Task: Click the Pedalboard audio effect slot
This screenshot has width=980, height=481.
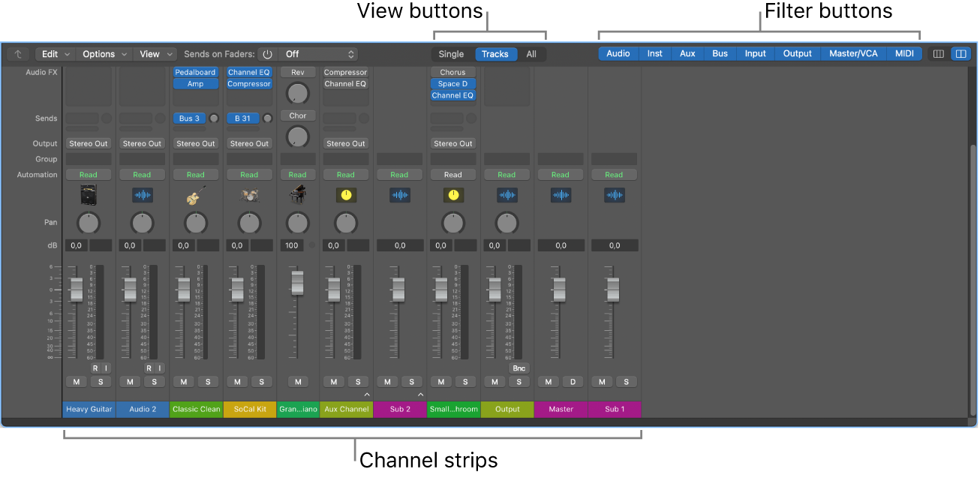Action: (x=196, y=73)
